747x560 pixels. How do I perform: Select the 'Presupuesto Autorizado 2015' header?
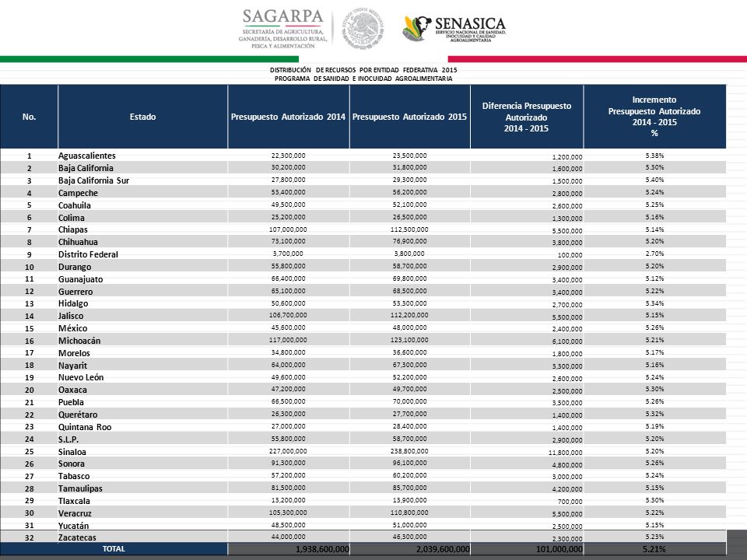[x=410, y=117]
